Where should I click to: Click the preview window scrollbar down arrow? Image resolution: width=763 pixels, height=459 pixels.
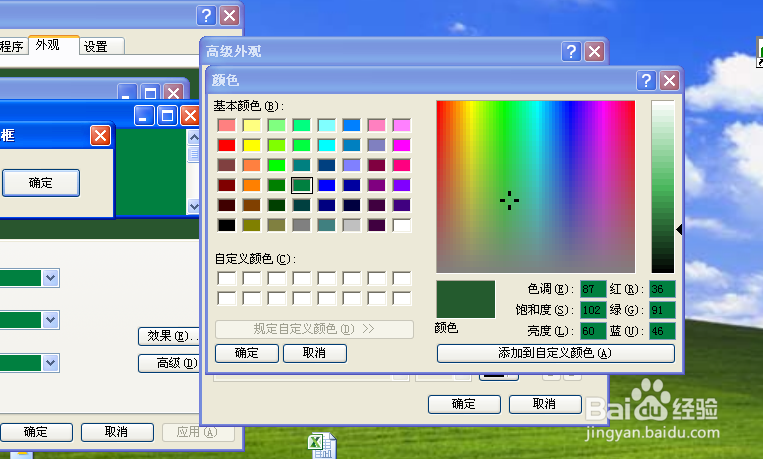pyautogui.click(x=194, y=206)
